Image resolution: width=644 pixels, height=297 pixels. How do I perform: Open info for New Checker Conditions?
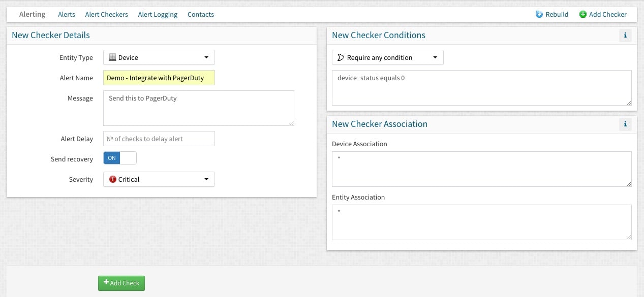pos(625,36)
